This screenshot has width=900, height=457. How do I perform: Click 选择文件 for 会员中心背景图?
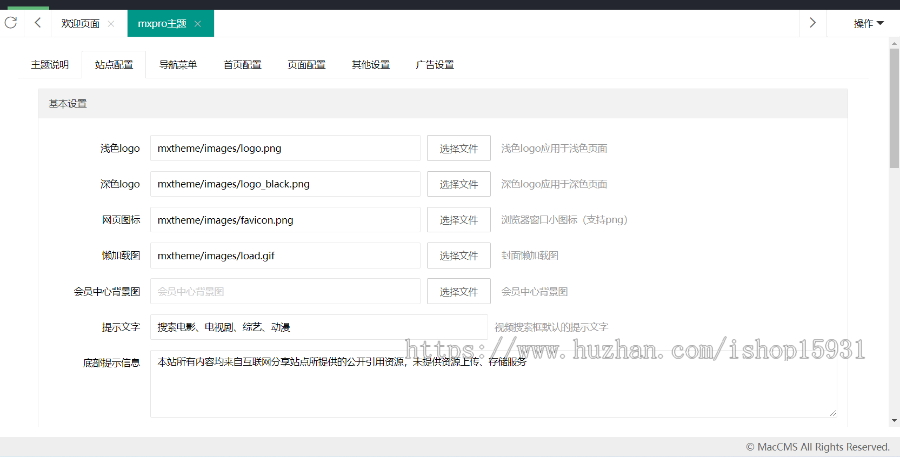pyautogui.click(x=459, y=291)
